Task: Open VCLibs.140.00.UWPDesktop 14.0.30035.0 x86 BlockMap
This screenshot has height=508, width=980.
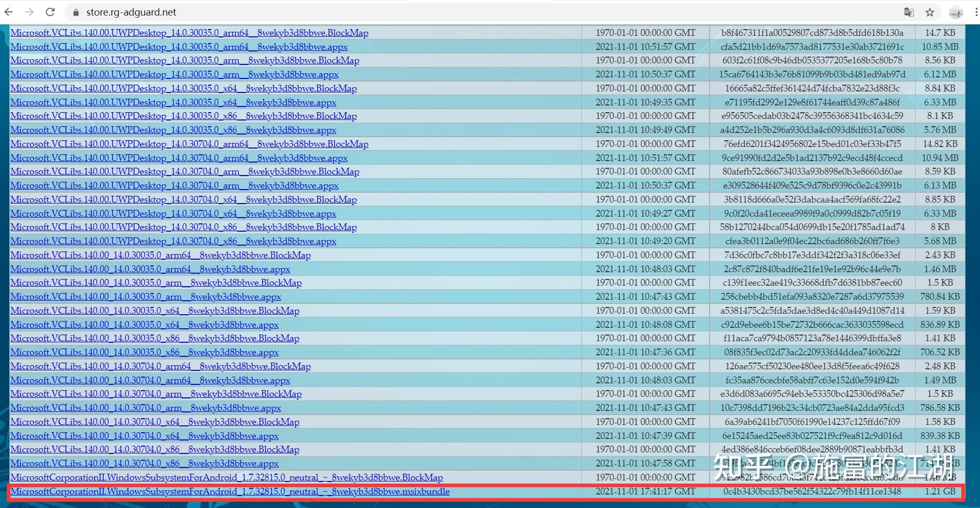Action: (x=184, y=116)
